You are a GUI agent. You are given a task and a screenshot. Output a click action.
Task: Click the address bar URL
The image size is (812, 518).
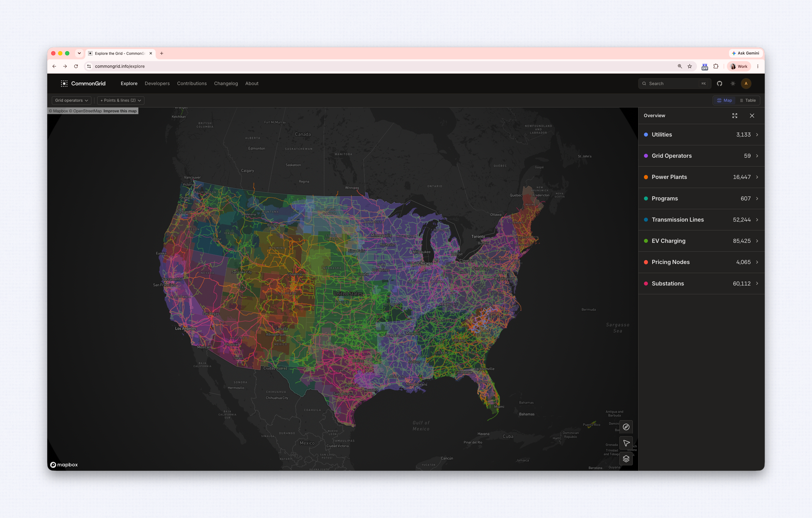click(120, 66)
